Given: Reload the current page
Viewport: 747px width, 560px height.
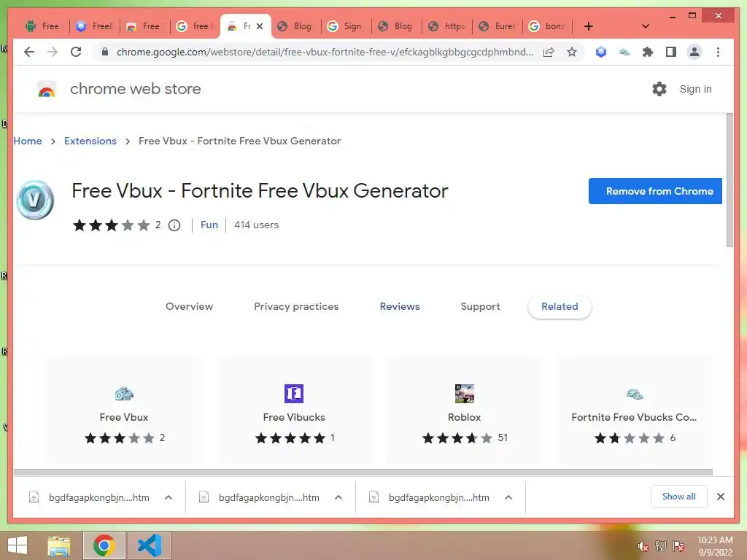Looking at the screenshot, I should 76,52.
